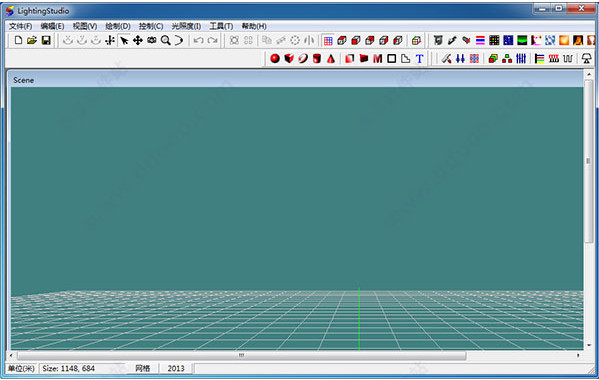Click the colored horizontal bars list icon
The height and width of the screenshot is (380, 599).
point(539,58)
